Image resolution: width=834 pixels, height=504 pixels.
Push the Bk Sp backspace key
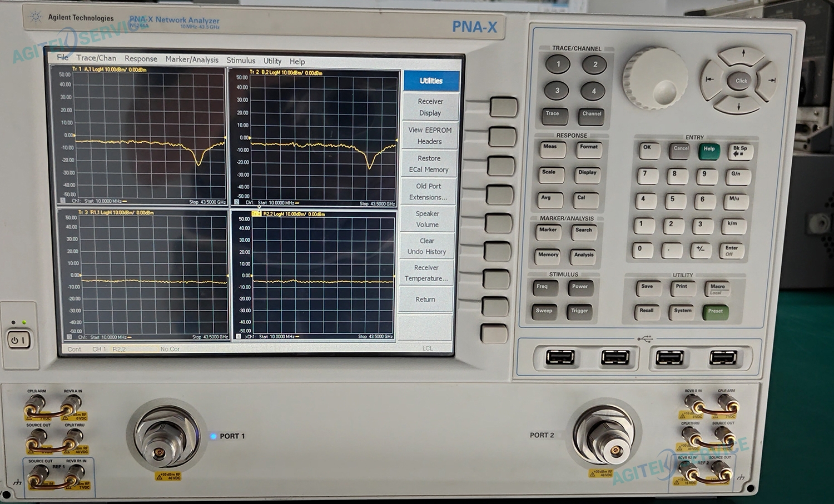coord(741,152)
